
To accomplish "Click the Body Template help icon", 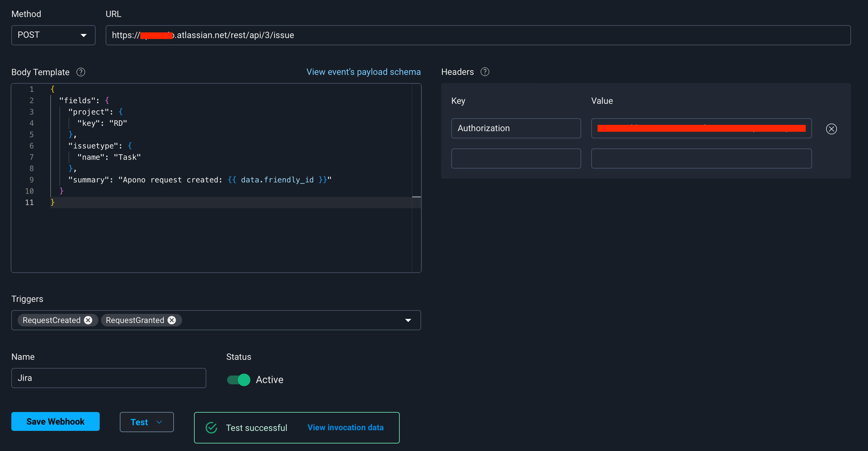I will coord(81,72).
